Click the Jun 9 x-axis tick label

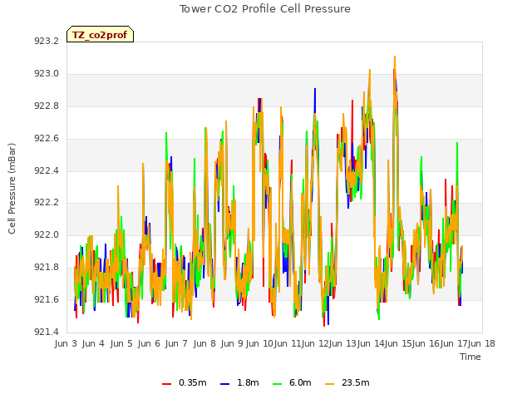(232, 343)
